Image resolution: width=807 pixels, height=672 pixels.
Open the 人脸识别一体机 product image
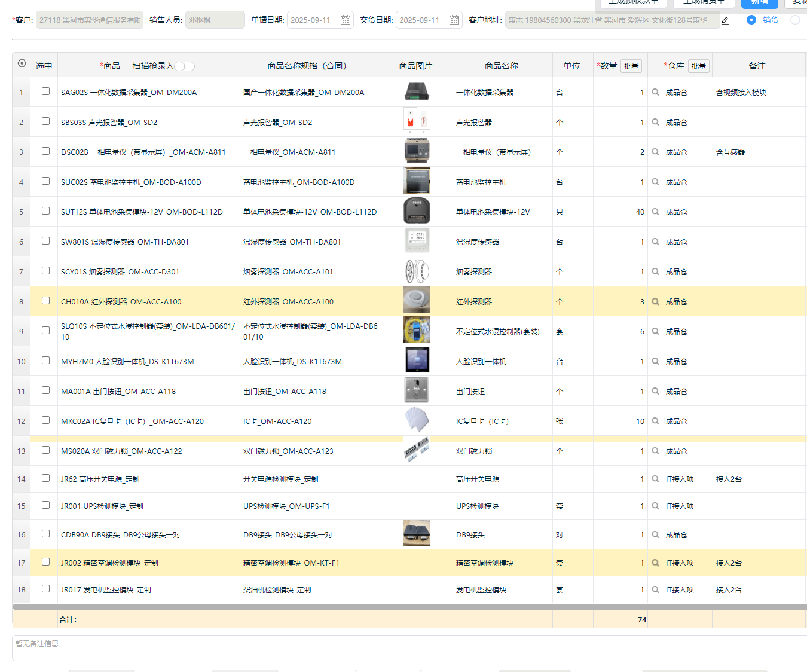click(417, 361)
